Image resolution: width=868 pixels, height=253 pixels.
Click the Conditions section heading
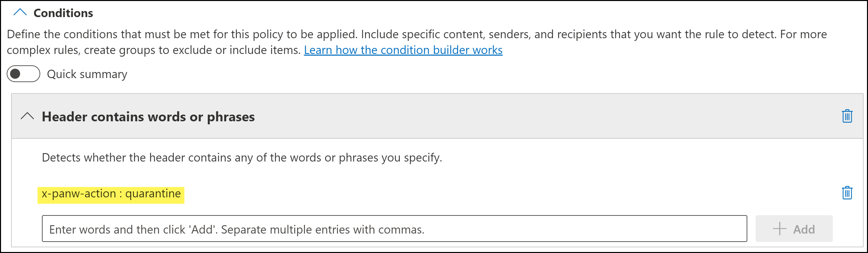point(63,13)
